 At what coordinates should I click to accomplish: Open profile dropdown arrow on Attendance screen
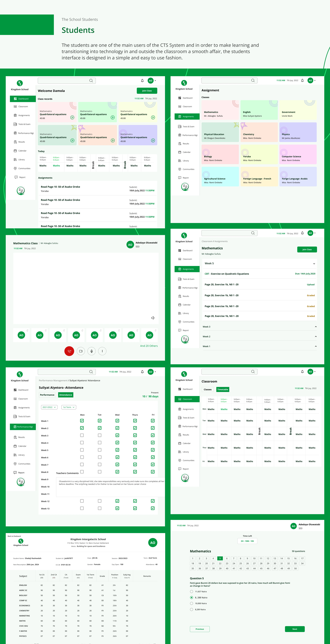tap(155, 372)
